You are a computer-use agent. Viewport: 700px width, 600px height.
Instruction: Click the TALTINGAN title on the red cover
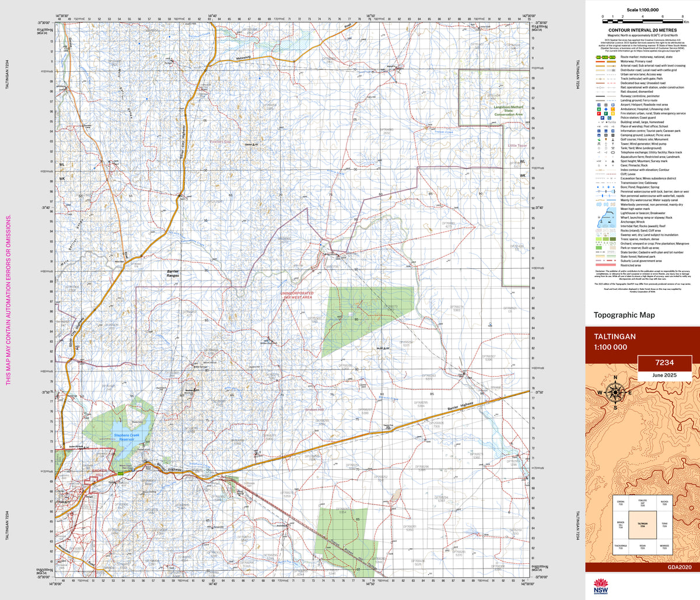615,336
